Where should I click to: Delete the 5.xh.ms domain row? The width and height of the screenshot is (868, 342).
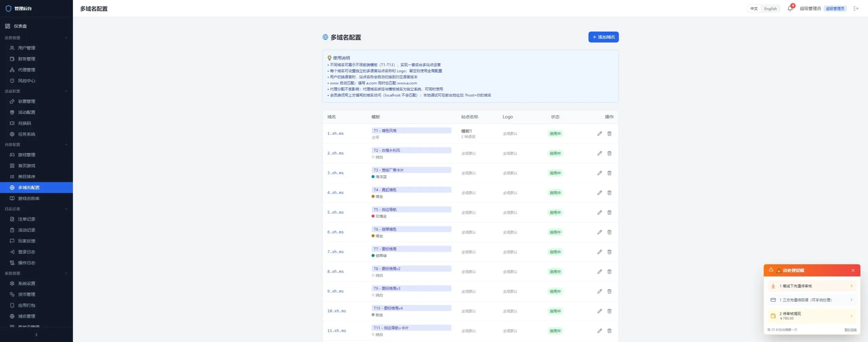(609, 212)
